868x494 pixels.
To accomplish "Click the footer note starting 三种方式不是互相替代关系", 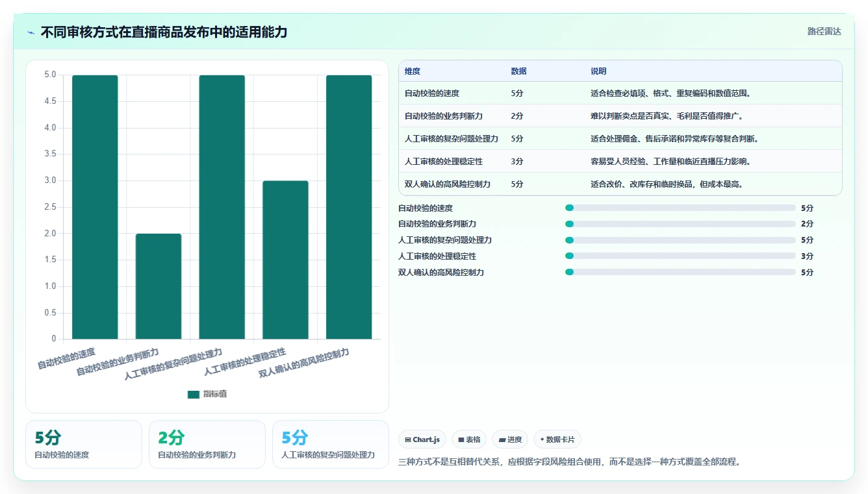I will pyautogui.click(x=569, y=462).
